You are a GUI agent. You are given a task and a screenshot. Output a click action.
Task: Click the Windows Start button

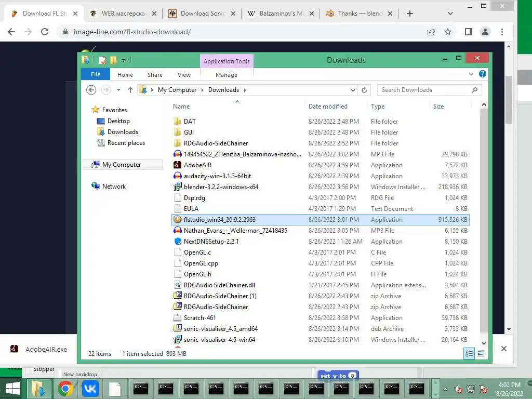(13, 389)
